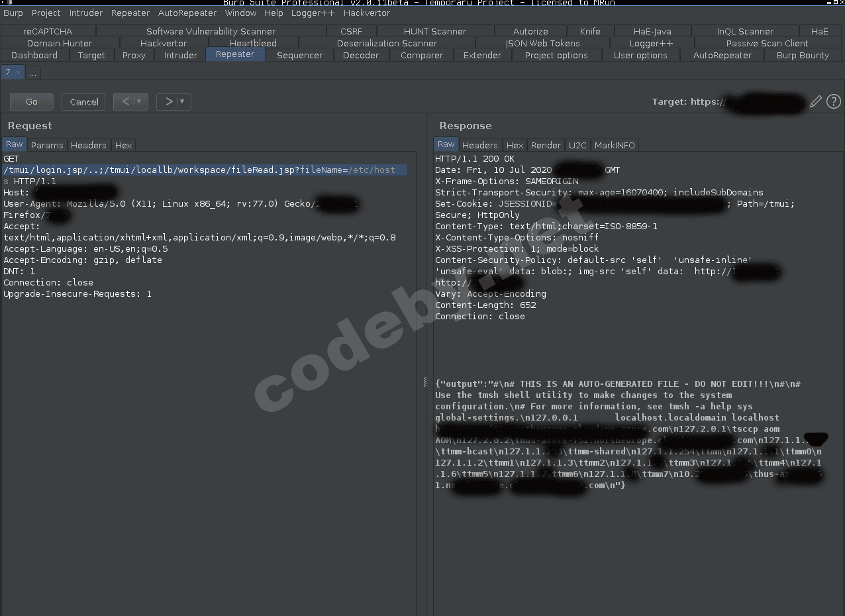Open the Burp menu
Image resolution: width=845 pixels, height=616 pixels.
click(13, 13)
